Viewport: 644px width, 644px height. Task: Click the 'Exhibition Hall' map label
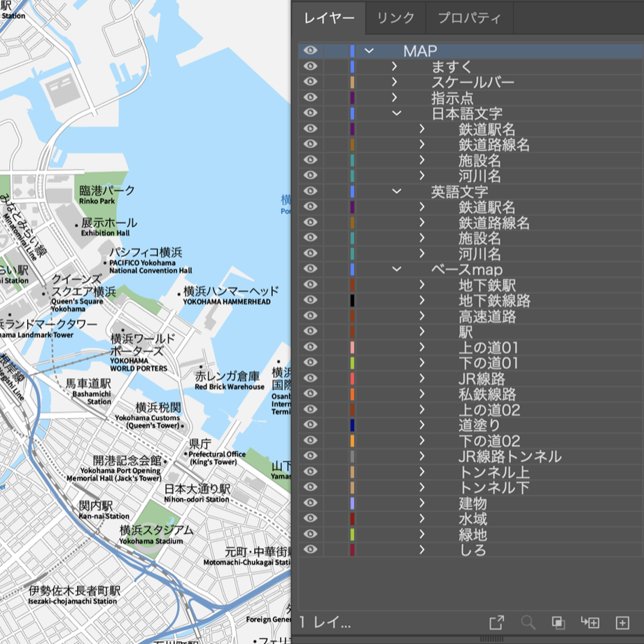pyautogui.click(x=105, y=233)
